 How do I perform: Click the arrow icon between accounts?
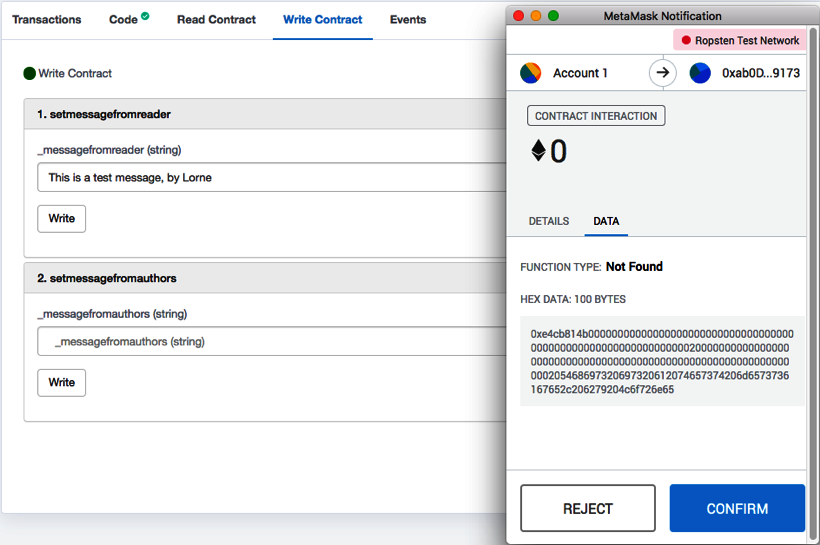pos(662,73)
